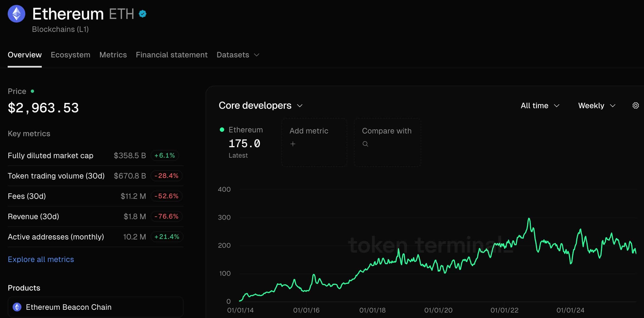Click the 01/01/18 x-axis label
The width and height of the screenshot is (644, 318).
pos(373,310)
